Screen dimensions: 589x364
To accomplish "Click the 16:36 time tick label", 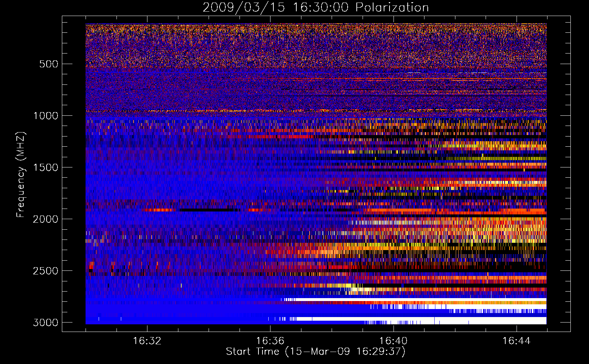I will coord(270,341).
